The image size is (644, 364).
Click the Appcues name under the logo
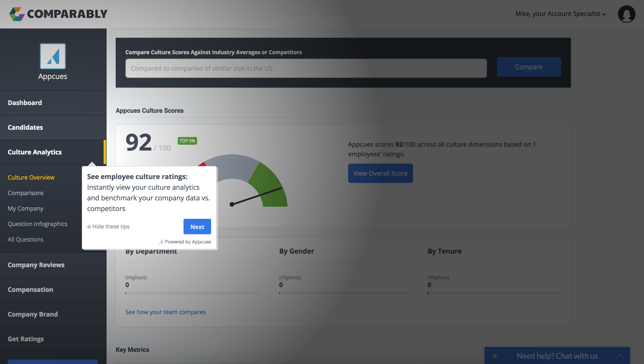[53, 76]
